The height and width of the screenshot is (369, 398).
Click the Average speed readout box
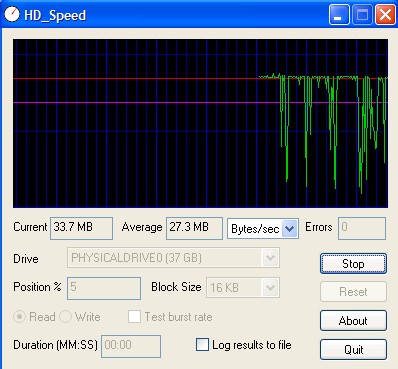coord(194,228)
